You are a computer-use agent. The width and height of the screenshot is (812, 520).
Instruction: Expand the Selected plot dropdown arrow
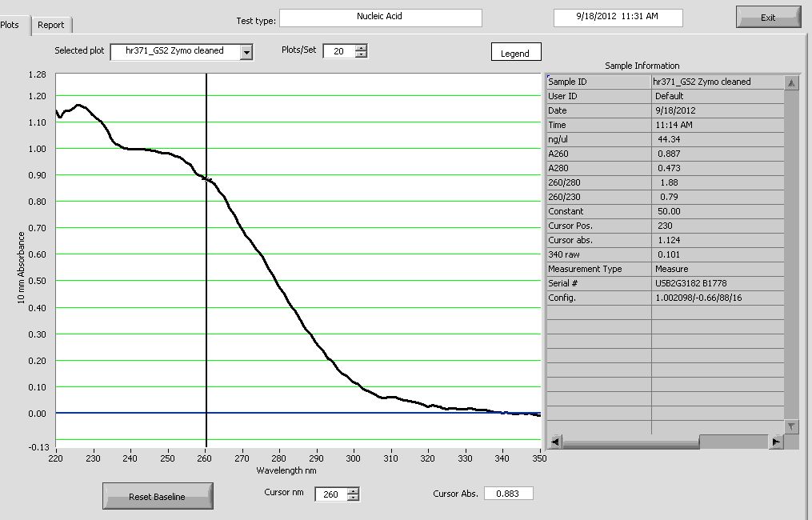tap(246, 52)
